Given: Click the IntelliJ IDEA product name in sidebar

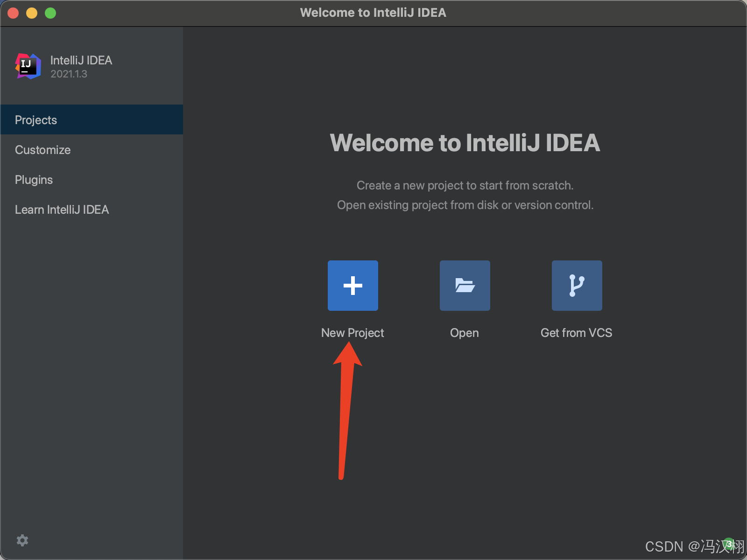Looking at the screenshot, I should [81, 60].
